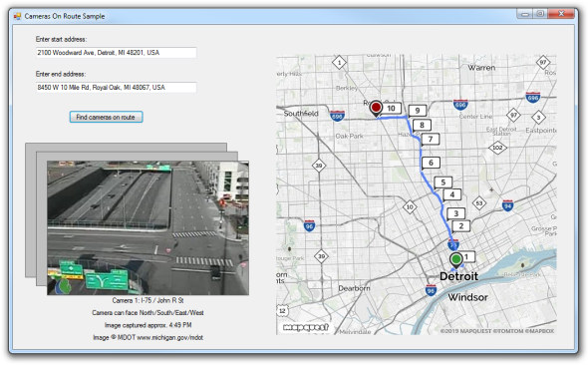Select camera marker 1 on map
The width and height of the screenshot is (588, 365).
click(x=467, y=257)
